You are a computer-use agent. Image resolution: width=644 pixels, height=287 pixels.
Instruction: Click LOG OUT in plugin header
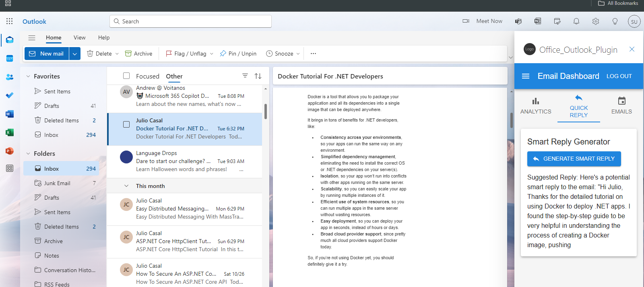coord(619,76)
